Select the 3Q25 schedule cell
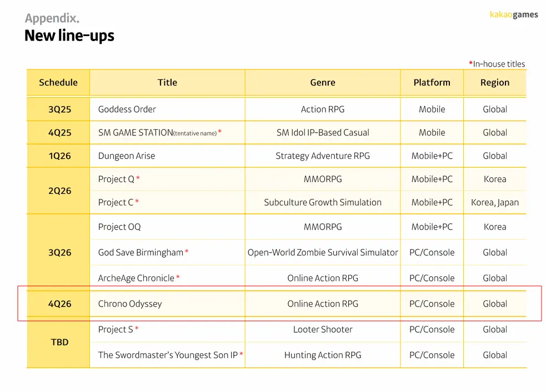Screen dimensions: 546x392 pos(59,109)
